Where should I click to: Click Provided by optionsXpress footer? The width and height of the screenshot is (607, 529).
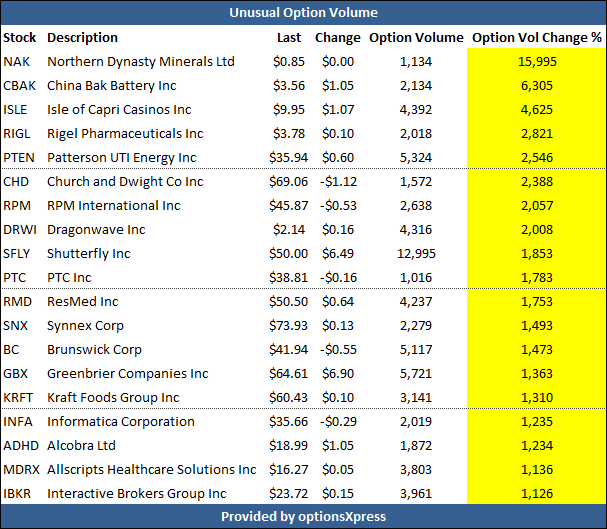304,517
